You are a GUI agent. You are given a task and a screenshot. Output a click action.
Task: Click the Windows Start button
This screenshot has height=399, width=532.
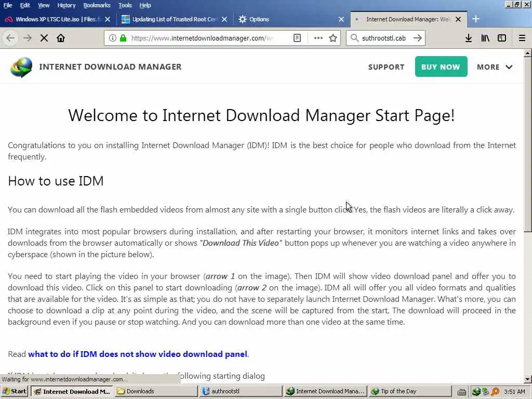point(14,392)
